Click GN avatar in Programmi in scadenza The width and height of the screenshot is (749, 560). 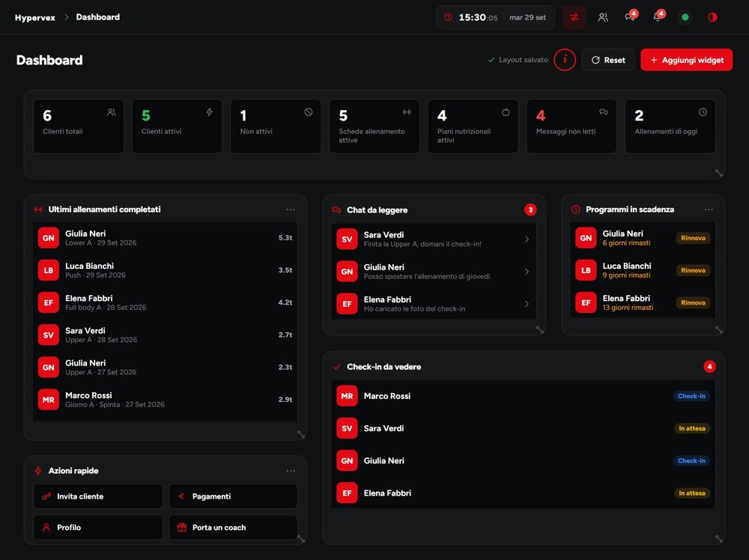586,238
